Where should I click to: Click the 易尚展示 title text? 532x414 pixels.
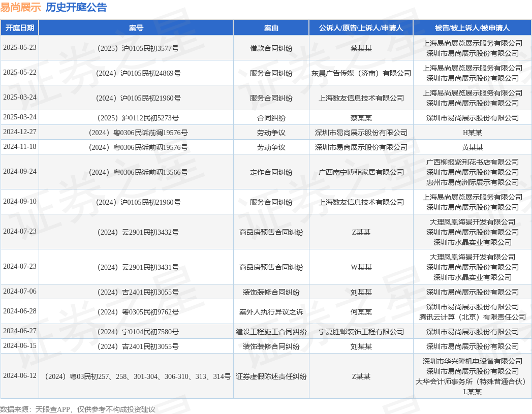tap(20, 7)
